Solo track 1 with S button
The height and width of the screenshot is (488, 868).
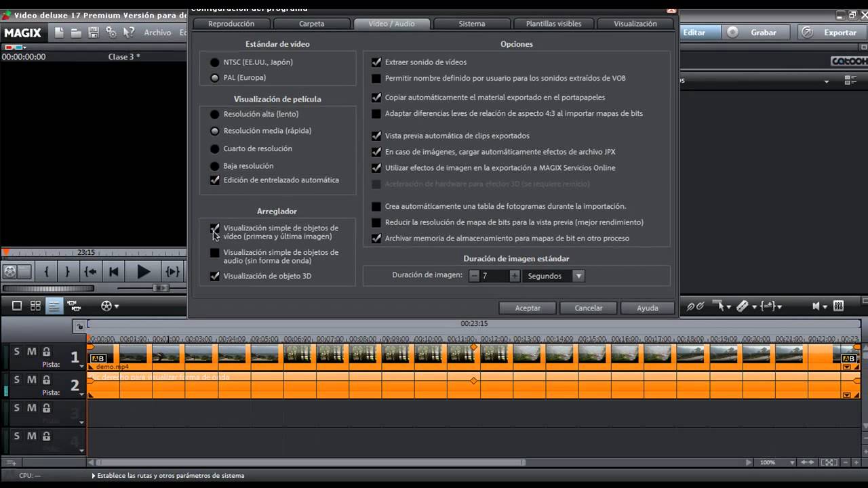(17, 352)
